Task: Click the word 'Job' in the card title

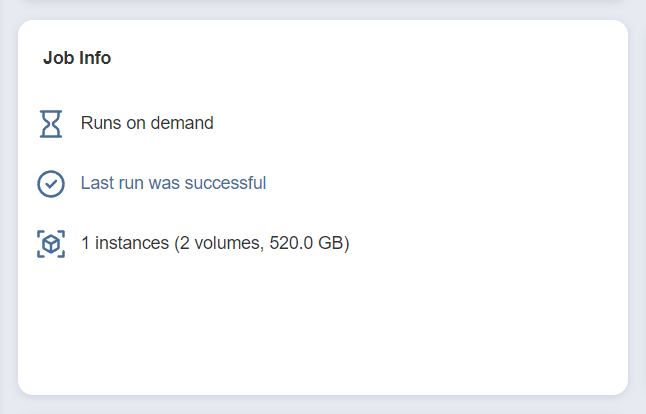Action: 59,58
